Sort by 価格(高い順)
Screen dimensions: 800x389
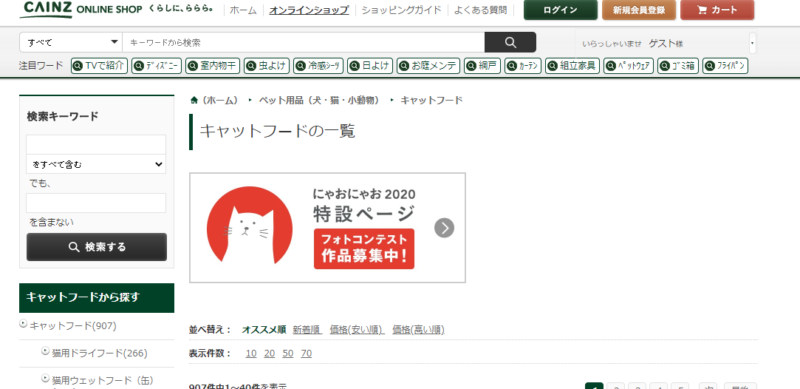418,330
